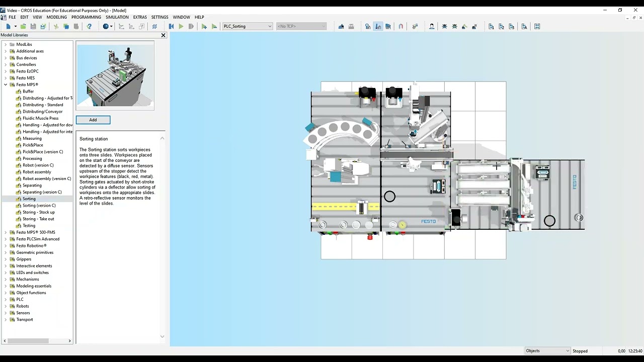Open dropdown arrow next to sphere icon

[112, 26]
